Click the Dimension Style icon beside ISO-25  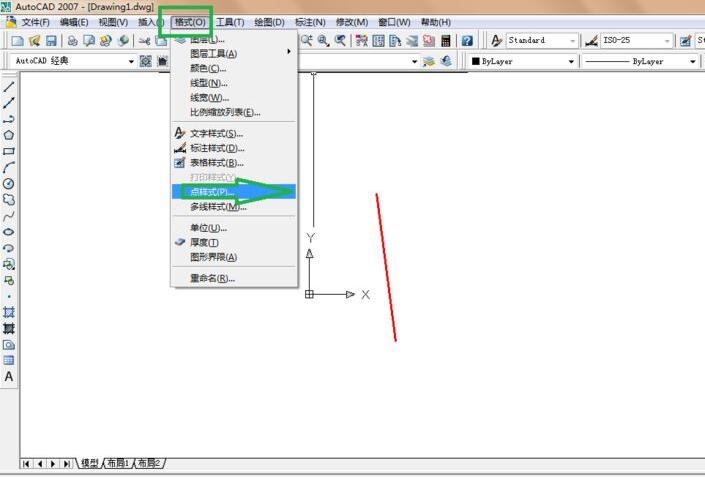coord(591,41)
